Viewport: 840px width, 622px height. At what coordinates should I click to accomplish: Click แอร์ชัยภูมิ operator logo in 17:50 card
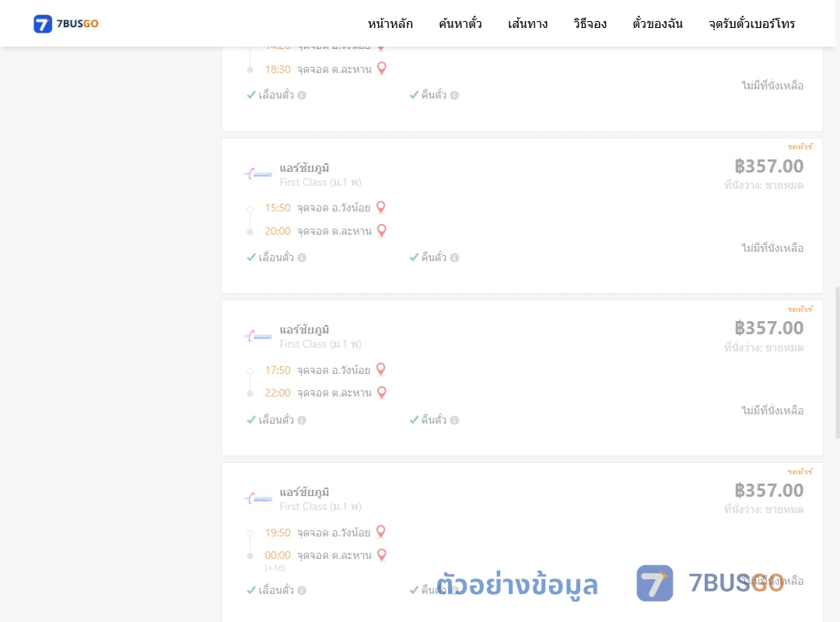[258, 337]
